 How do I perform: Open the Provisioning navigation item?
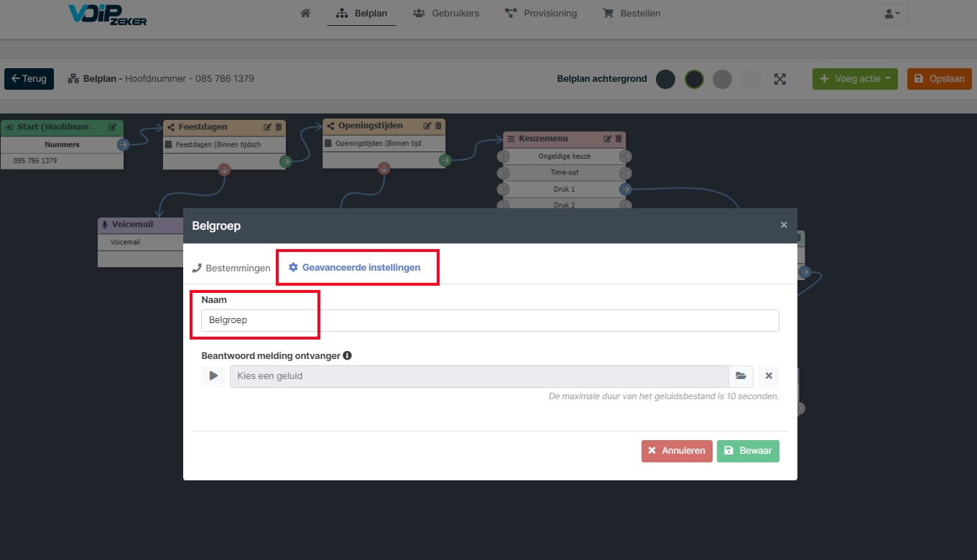point(541,13)
